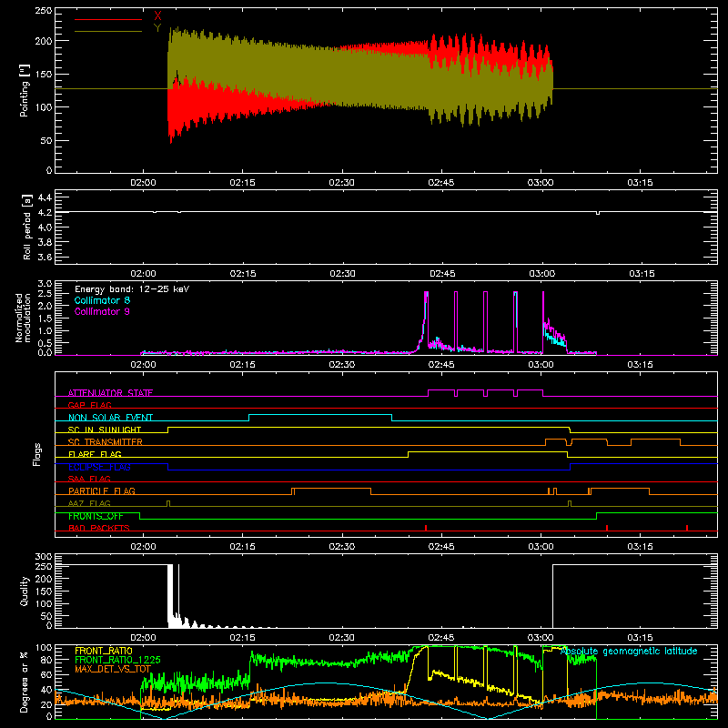Select the SC_IN_SUNLIGHT flag label
This screenshot has width=728, height=728.
(105, 430)
